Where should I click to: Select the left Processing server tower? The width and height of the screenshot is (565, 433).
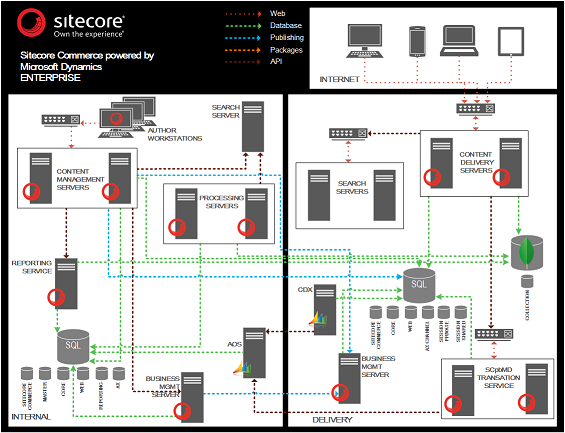coord(186,214)
